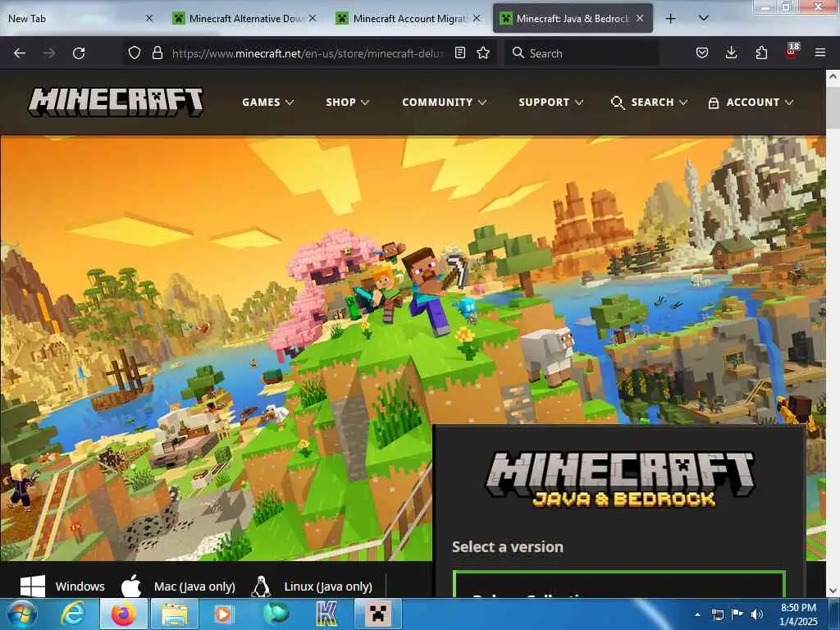840x630 pixels.
Task: Open a new browser tab with plus button
Action: 670,19
